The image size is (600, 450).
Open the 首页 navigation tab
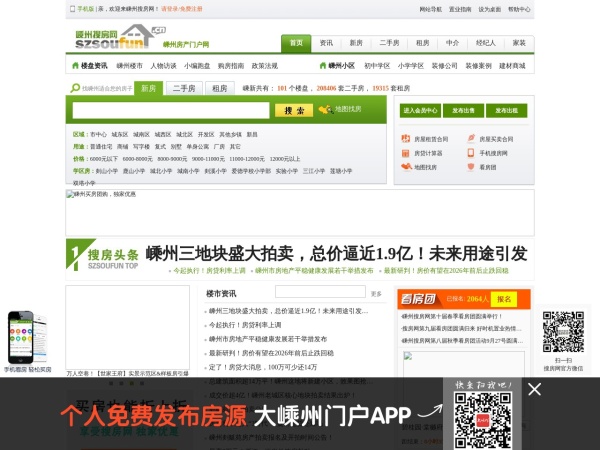point(296,43)
